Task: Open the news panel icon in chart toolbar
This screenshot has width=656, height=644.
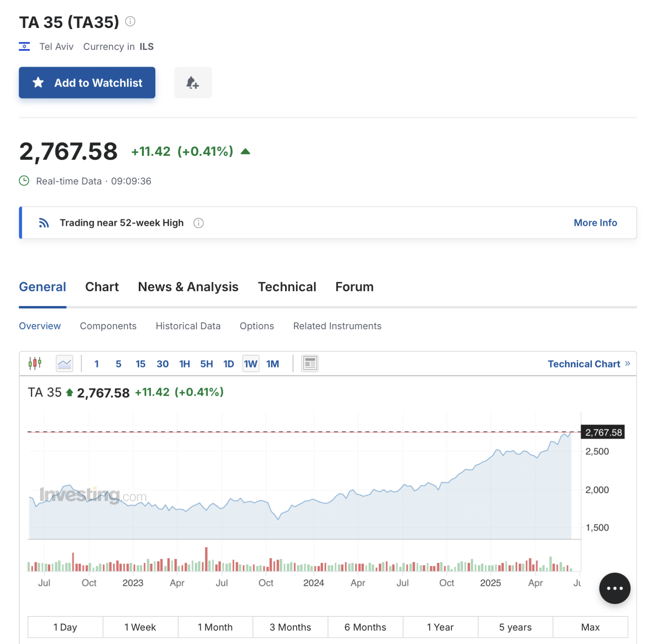Action: (310, 364)
